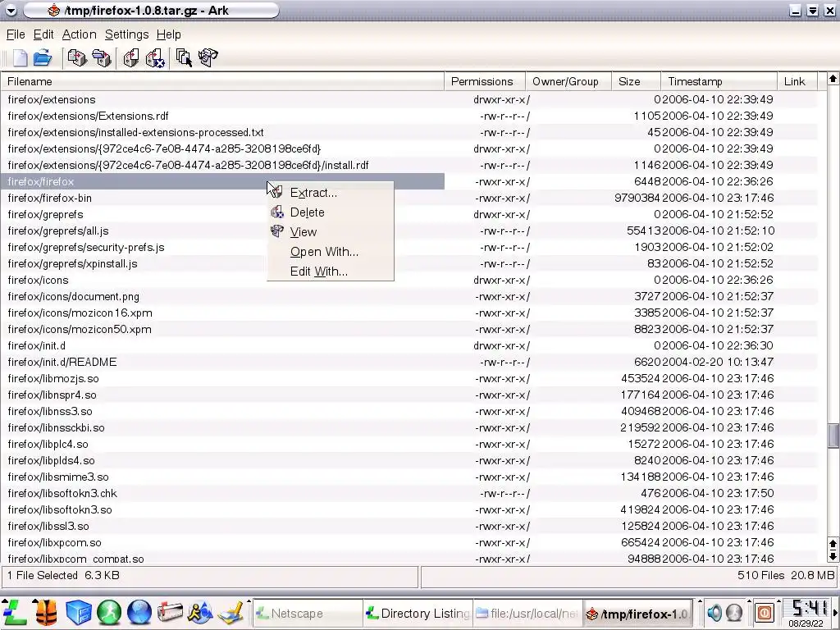Click the Delete toolbar icon with blue X
The height and width of the screenshot is (630, 840).
(x=155, y=58)
